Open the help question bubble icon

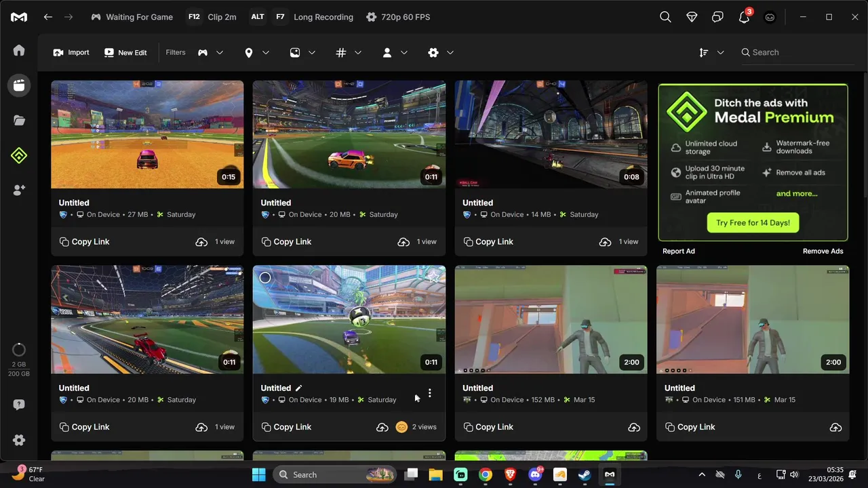tap(19, 405)
